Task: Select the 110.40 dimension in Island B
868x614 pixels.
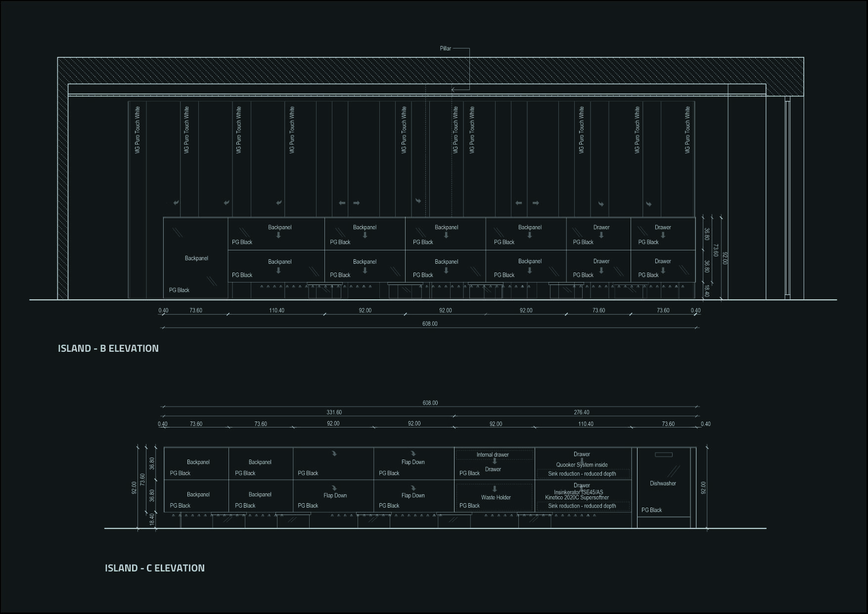Action: (x=276, y=311)
